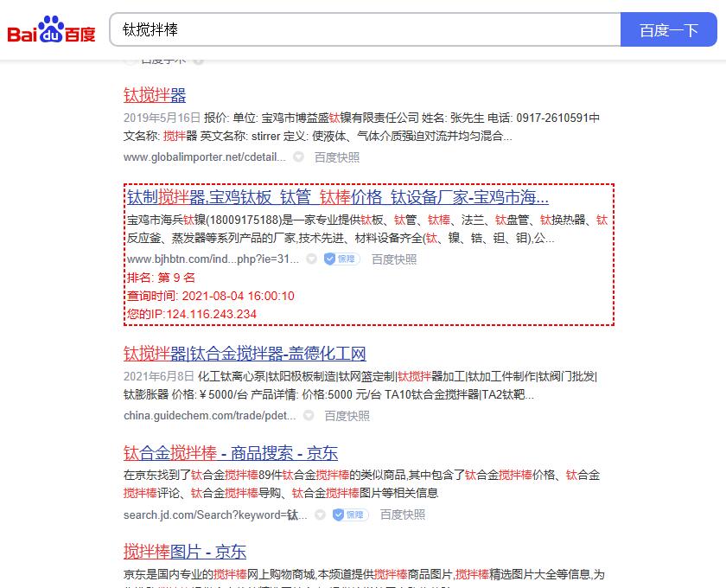Open the search.jd.com/Search result URL

[x=215, y=514]
